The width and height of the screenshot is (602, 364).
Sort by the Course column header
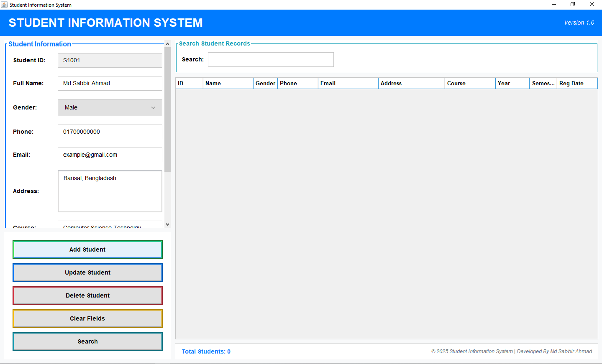[x=470, y=83]
